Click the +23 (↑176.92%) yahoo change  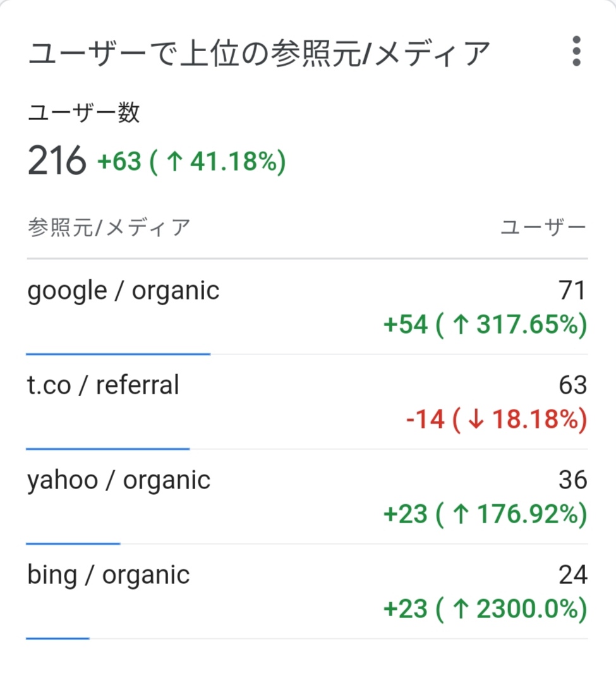pos(485,514)
